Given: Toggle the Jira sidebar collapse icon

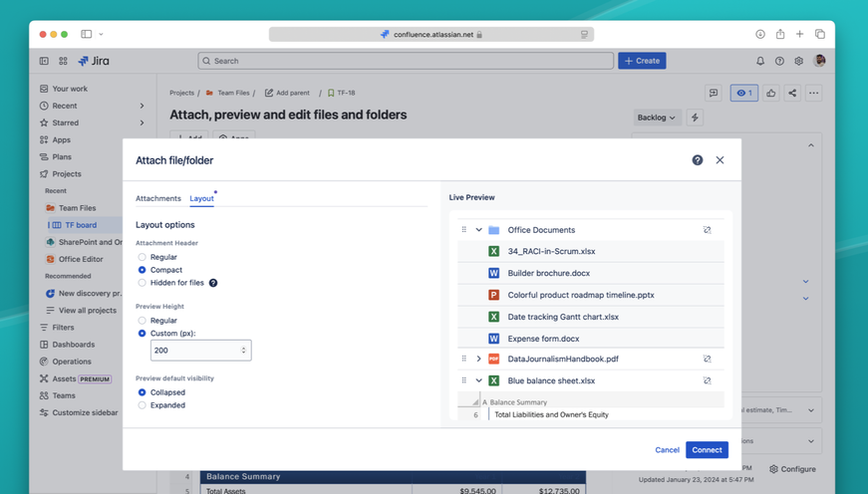Looking at the screenshot, I should 44,61.
